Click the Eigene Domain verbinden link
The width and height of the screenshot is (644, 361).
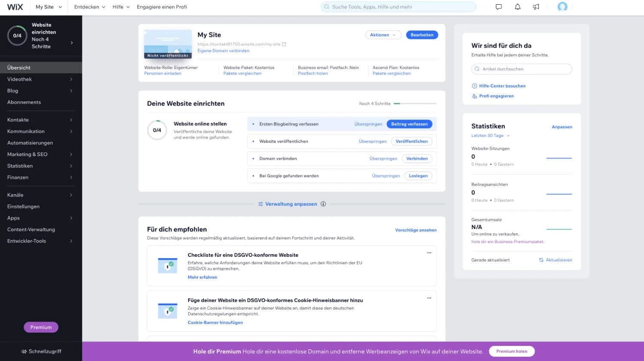coord(223,51)
